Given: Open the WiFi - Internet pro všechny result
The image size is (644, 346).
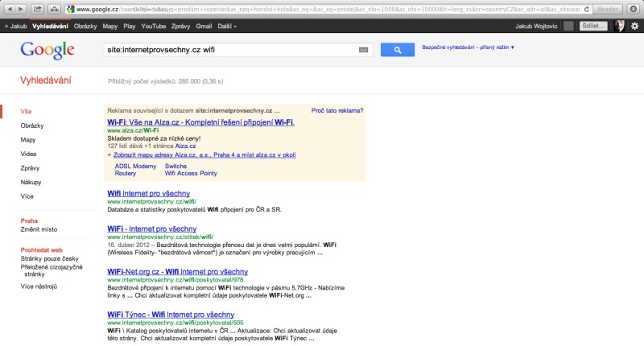Looking at the screenshot, I should pyautogui.click(x=152, y=229).
